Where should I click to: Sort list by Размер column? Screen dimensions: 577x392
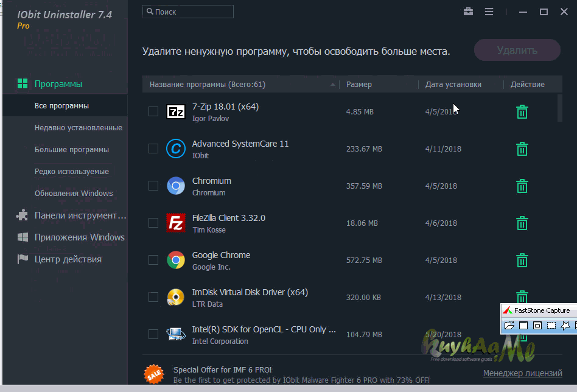click(358, 84)
